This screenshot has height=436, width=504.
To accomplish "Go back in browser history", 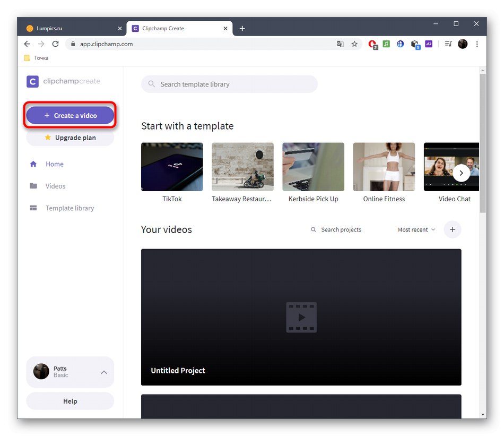I will [27, 44].
